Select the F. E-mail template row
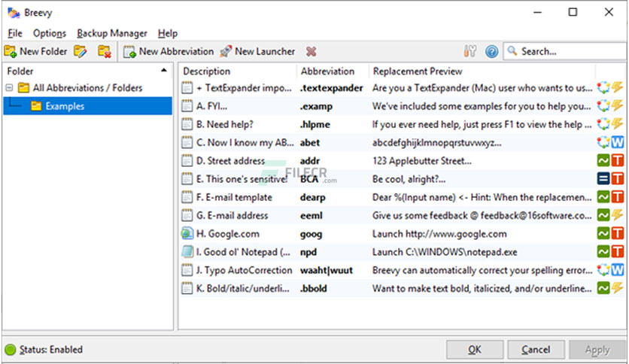The height and width of the screenshot is (364, 629). point(402,197)
